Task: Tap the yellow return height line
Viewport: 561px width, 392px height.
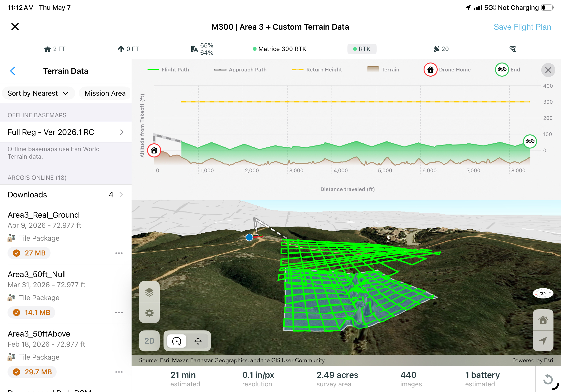Action: click(x=355, y=102)
